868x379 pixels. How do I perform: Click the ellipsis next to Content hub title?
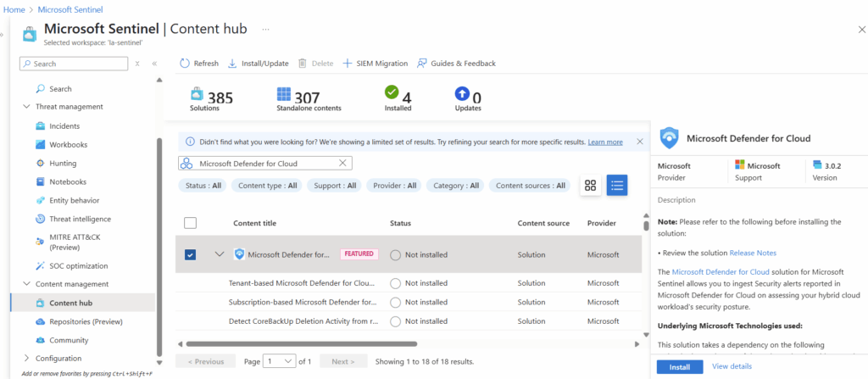pyautogui.click(x=265, y=29)
